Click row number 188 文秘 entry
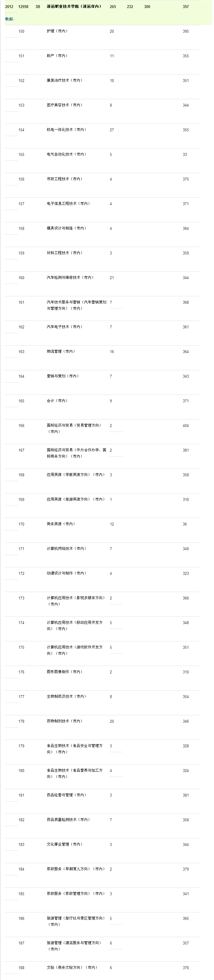The image size is (214, 980). (x=21, y=968)
